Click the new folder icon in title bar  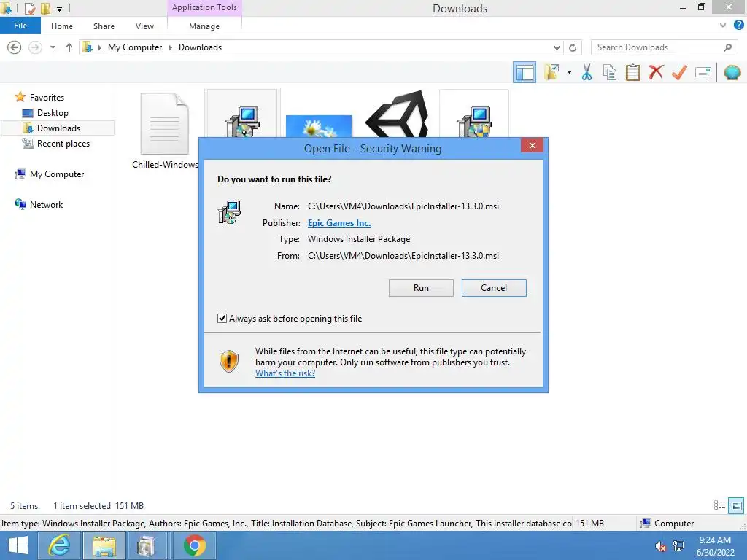pyautogui.click(x=45, y=8)
